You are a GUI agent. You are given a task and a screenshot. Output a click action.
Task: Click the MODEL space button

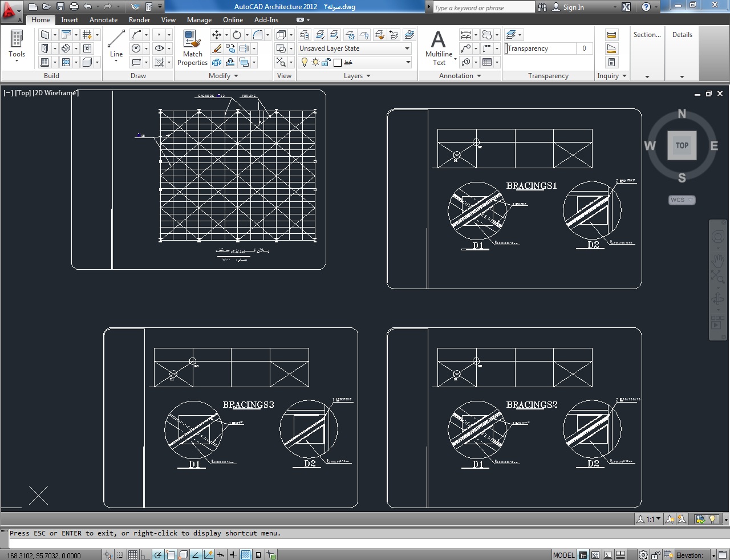[x=563, y=555]
